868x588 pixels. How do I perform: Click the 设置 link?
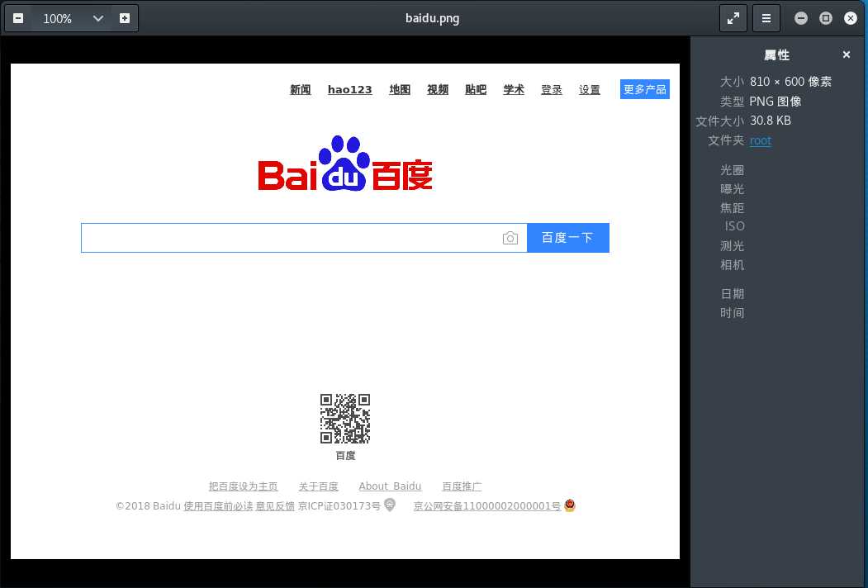tap(590, 90)
